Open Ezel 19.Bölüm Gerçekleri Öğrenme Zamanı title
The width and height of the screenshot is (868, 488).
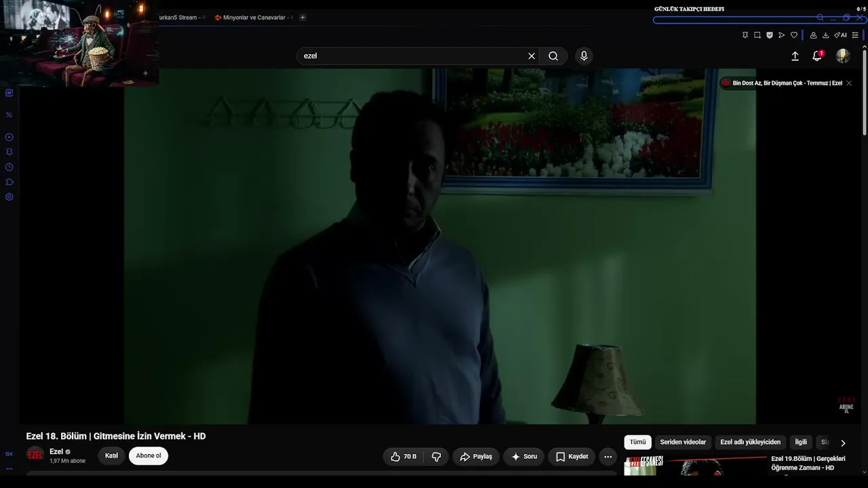[x=808, y=464]
